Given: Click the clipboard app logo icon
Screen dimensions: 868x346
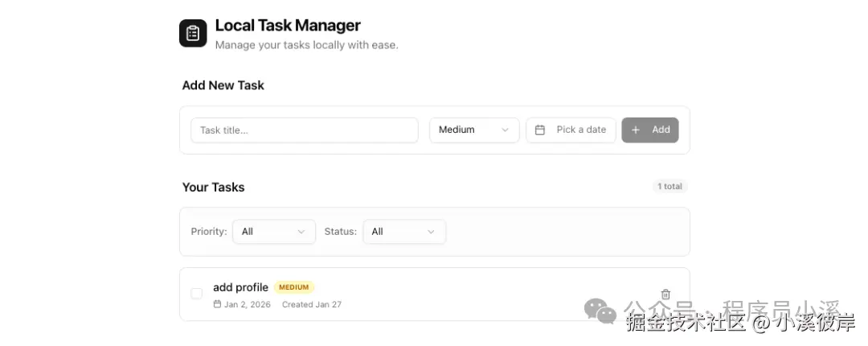Looking at the screenshot, I should point(193,33).
